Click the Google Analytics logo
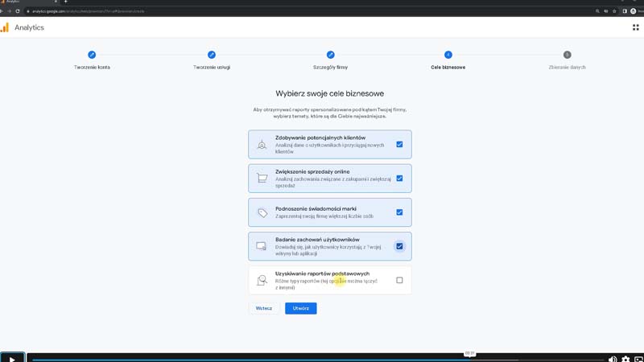 click(6, 27)
